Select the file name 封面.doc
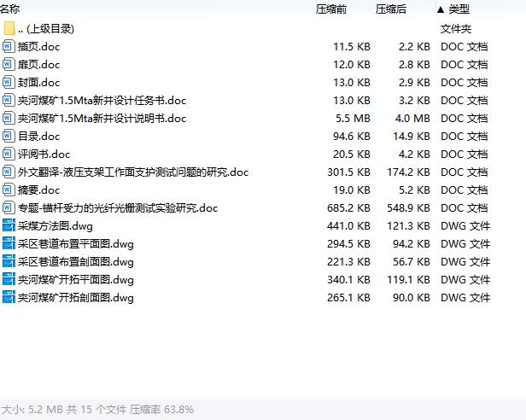Screen dimensions: 526x420 point(39,83)
